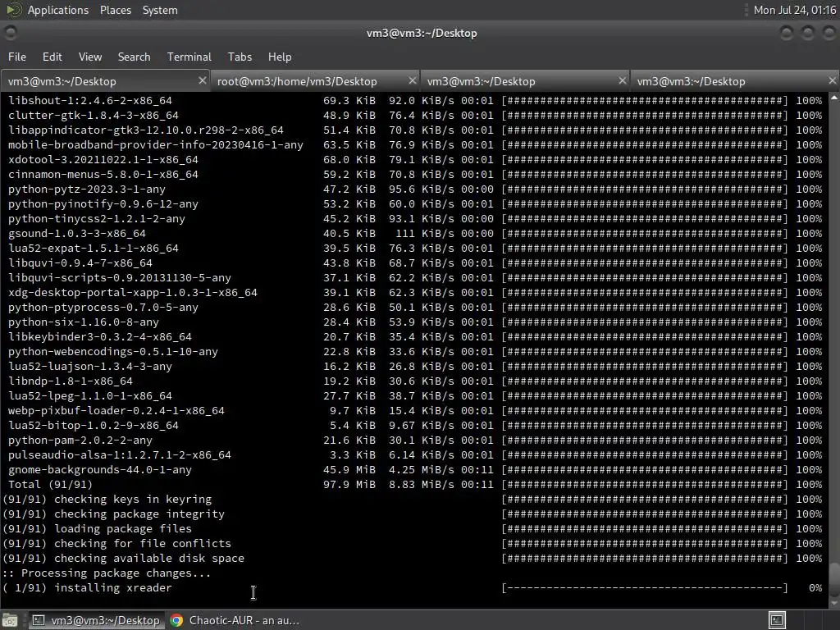The image size is (840, 630).
Task: Click the clock showing Mon Jul 24, 01:16
Action: tap(794, 10)
